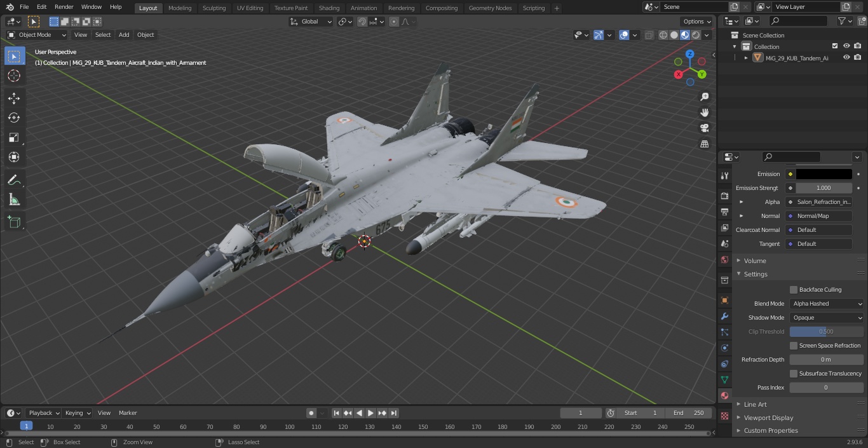Image resolution: width=868 pixels, height=448 pixels.
Task: Open the Tool properties tab
Action: (724, 175)
